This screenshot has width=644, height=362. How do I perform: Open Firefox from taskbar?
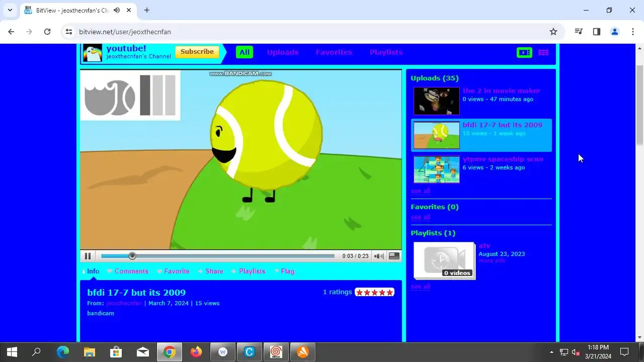coord(196,352)
